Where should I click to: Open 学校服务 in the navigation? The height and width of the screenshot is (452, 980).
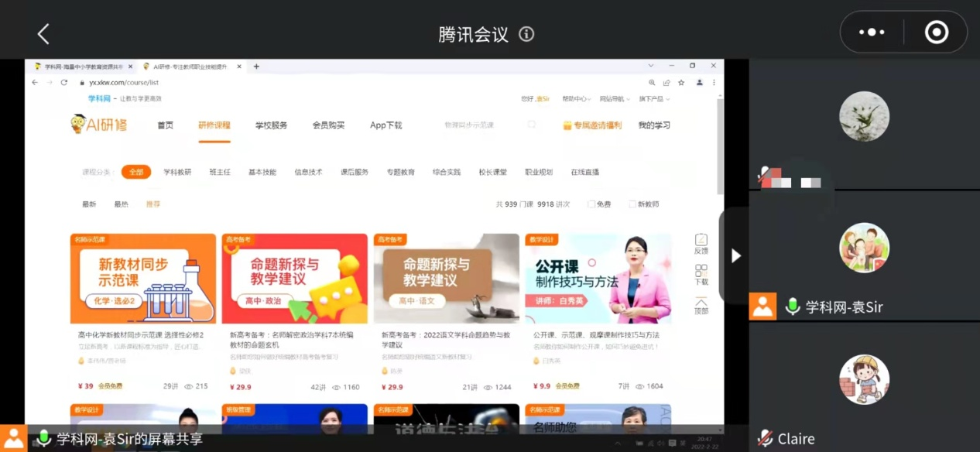[271, 125]
